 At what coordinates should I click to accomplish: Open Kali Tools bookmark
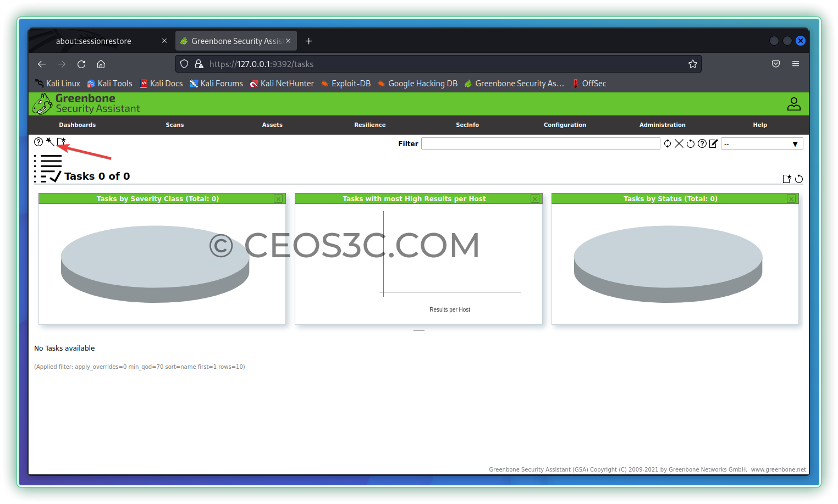(x=110, y=84)
